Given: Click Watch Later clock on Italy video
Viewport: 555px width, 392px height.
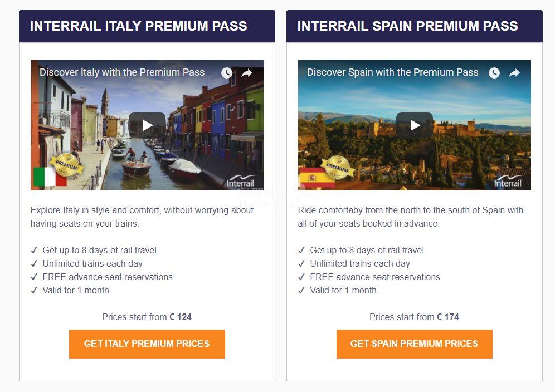Looking at the screenshot, I should tap(227, 73).
